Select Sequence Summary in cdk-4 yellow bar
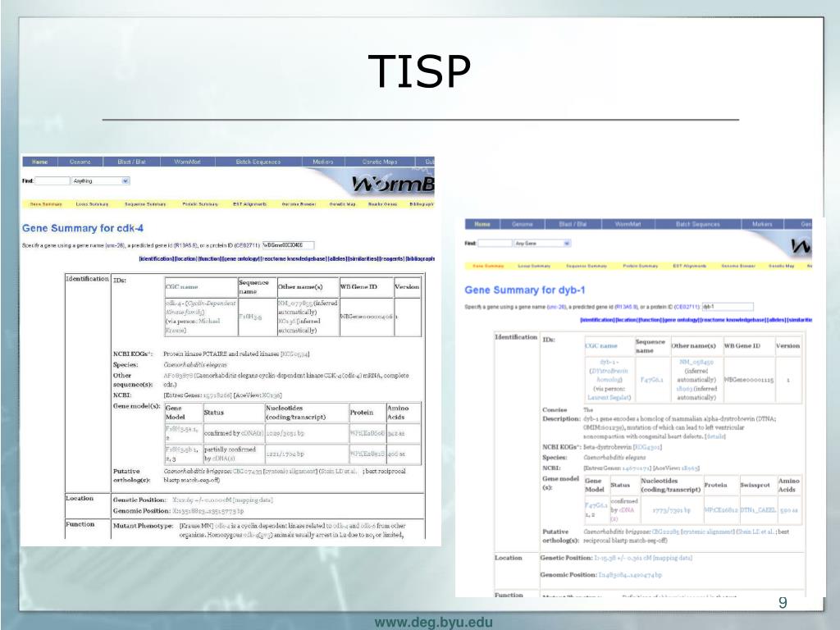The width and height of the screenshot is (840, 630). (x=145, y=204)
